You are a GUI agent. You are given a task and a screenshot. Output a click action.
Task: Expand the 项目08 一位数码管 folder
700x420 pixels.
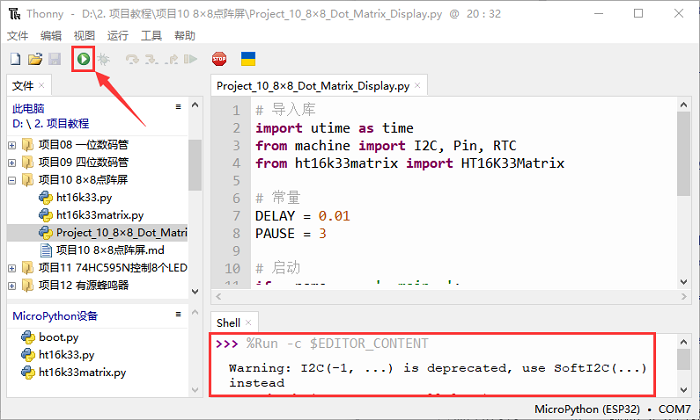pyautogui.click(x=12, y=145)
